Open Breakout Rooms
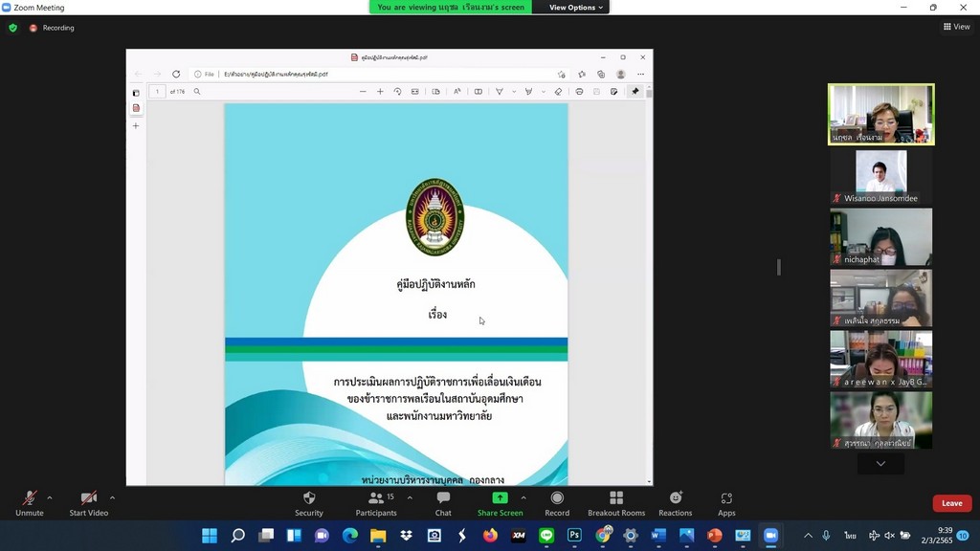Image resolution: width=980 pixels, height=551 pixels. pyautogui.click(x=616, y=503)
